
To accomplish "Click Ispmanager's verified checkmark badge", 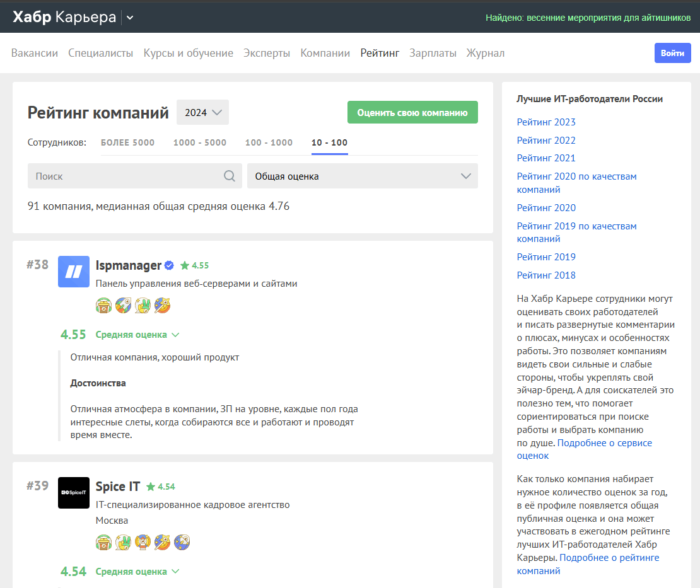I will click(169, 265).
